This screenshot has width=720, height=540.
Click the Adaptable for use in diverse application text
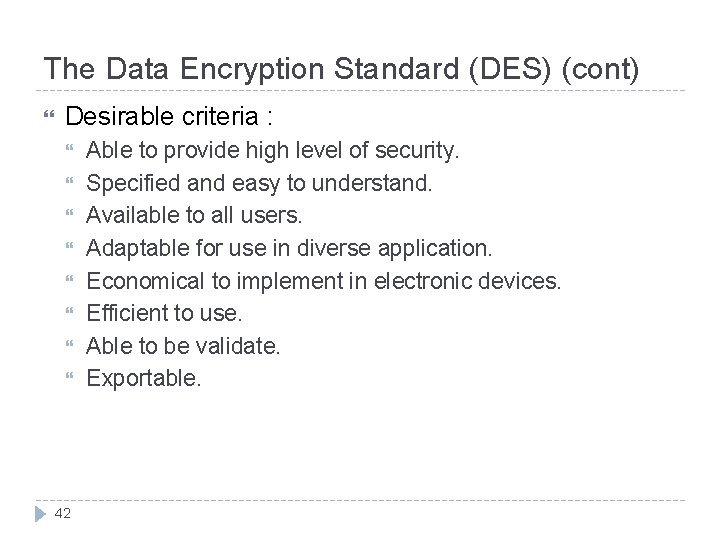click(x=290, y=249)
